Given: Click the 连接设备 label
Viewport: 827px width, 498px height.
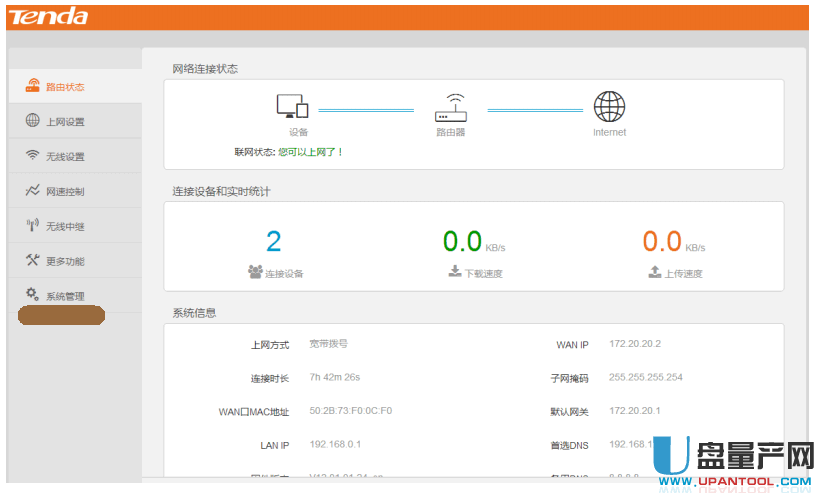Looking at the screenshot, I should point(283,273).
